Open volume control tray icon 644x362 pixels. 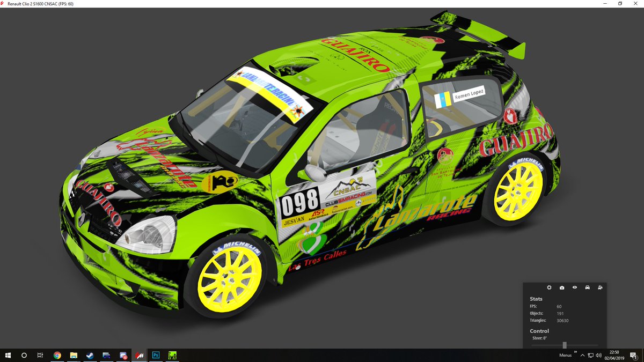click(598, 355)
